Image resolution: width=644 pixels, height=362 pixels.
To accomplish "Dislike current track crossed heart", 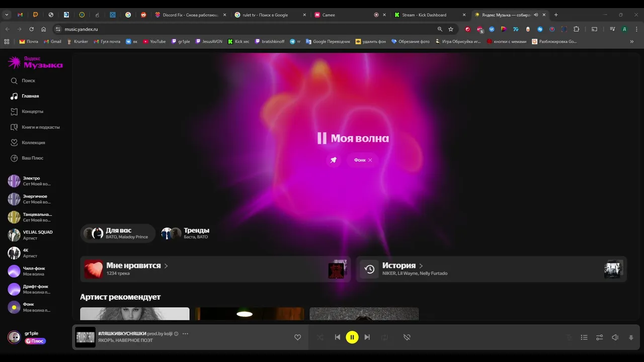I will coord(407,337).
